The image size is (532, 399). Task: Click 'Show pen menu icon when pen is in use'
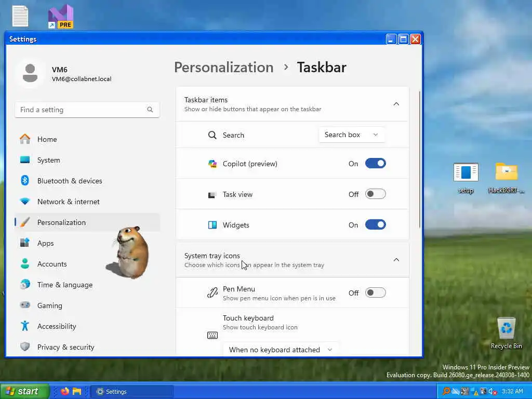click(x=279, y=298)
